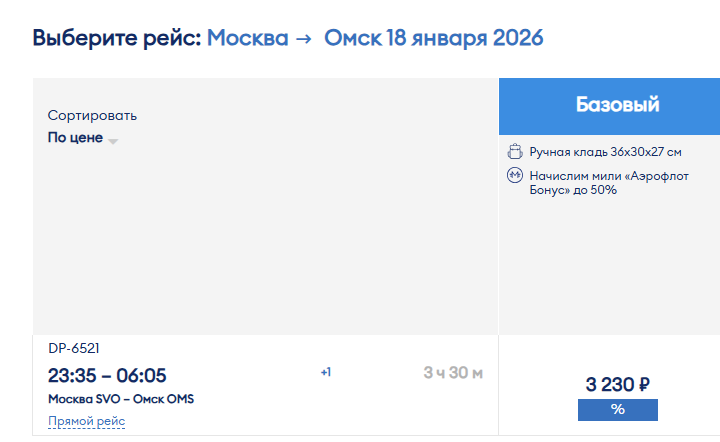
Task: Open «Прямой рейс» flight details link
Action: coord(86,421)
